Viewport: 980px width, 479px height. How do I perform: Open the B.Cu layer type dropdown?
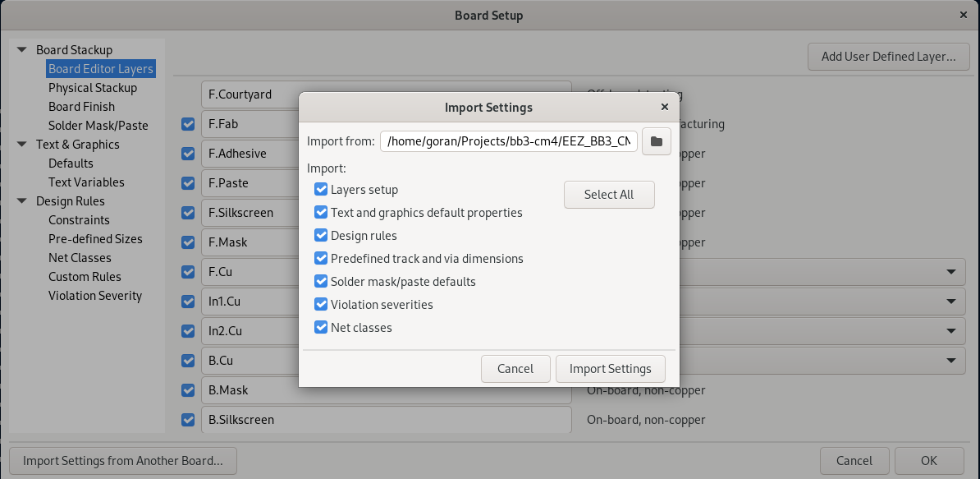click(x=950, y=361)
